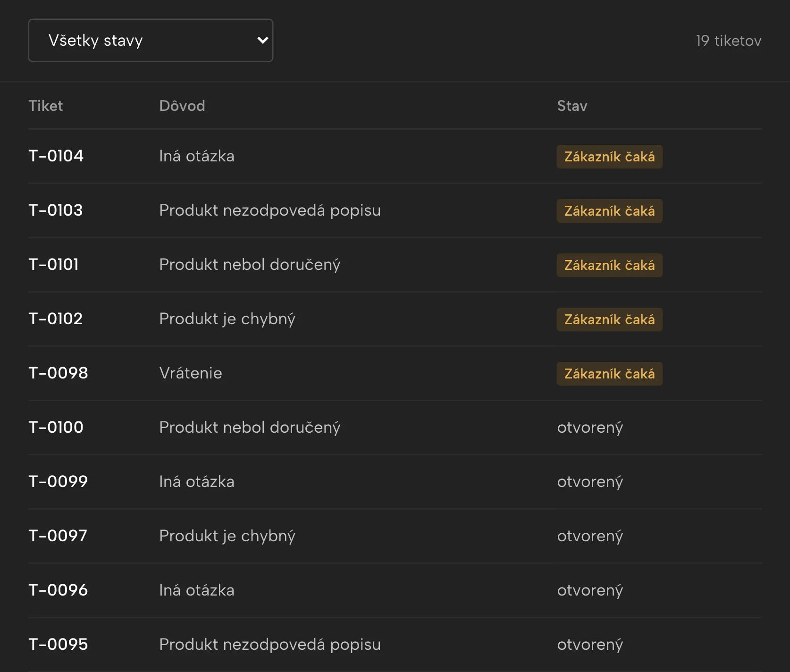Image resolution: width=790 pixels, height=672 pixels.
Task: Click the '19 tiketov' count label
Action: click(x=729, y=41)
